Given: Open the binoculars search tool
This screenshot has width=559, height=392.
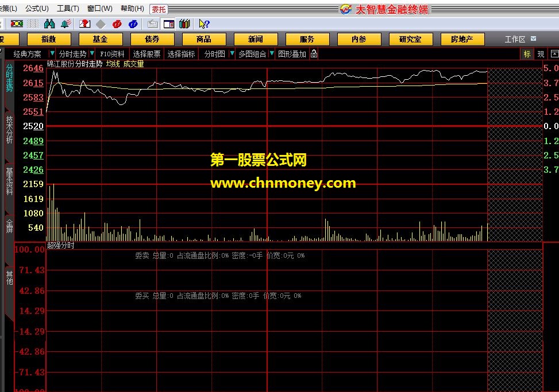Looking at the screenshot, I should pos(49,24).
